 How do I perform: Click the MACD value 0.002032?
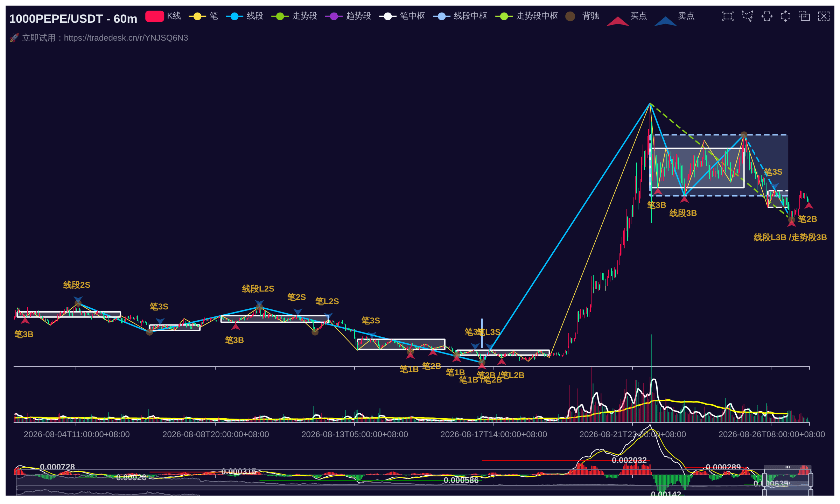pos(629,460)
